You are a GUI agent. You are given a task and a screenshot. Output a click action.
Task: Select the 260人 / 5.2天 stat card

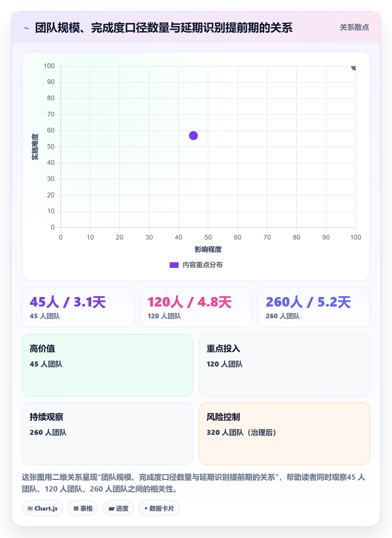(314, 307)
